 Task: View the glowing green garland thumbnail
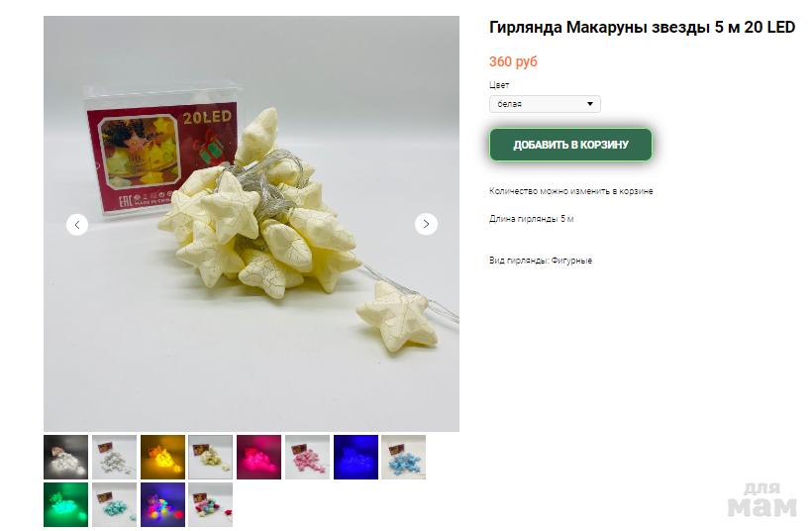tap(65, 504)
